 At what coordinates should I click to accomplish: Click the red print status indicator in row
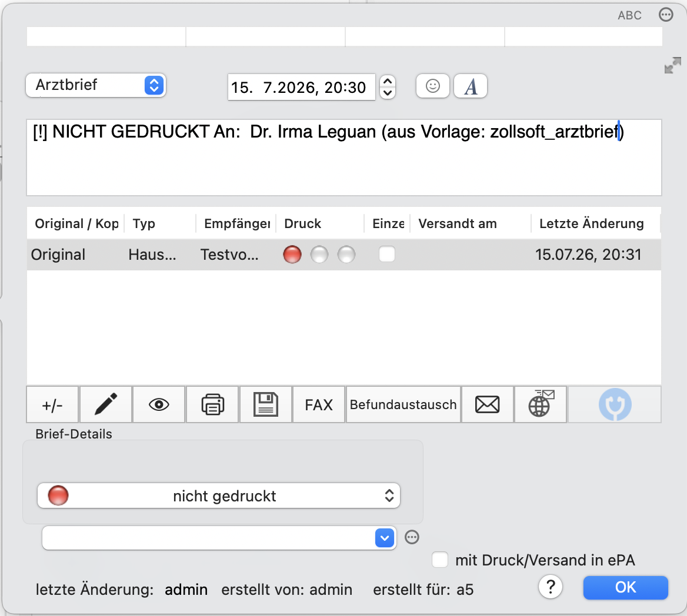click(x=292, y=255)
